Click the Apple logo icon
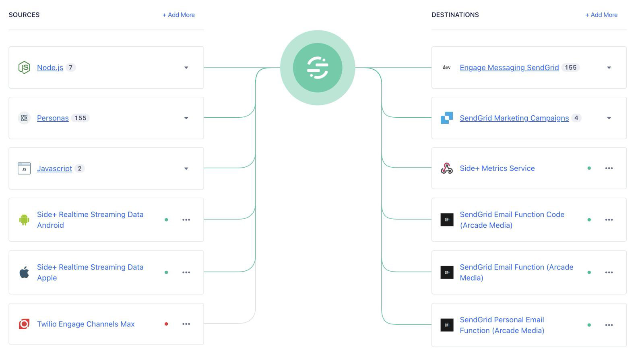Screen dimensions: 644x353 24,272
